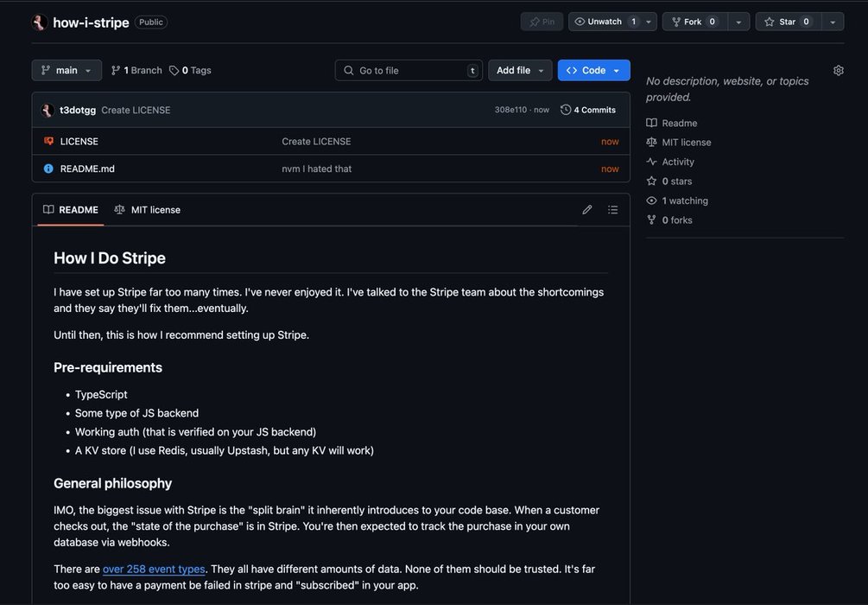Viewport: 868px width, 605px height.
Task: Click the eye icon beside 1 watching
Action: click(651, 201)
